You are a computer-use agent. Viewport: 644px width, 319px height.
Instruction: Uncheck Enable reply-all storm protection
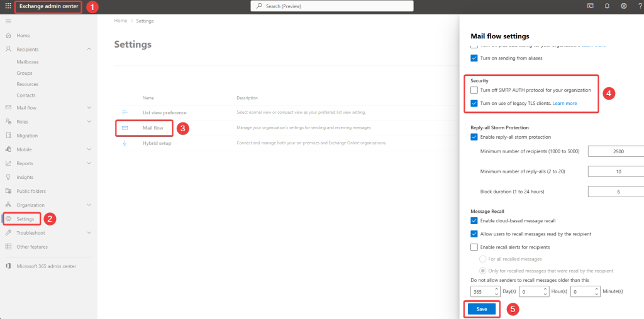[474, 137]
